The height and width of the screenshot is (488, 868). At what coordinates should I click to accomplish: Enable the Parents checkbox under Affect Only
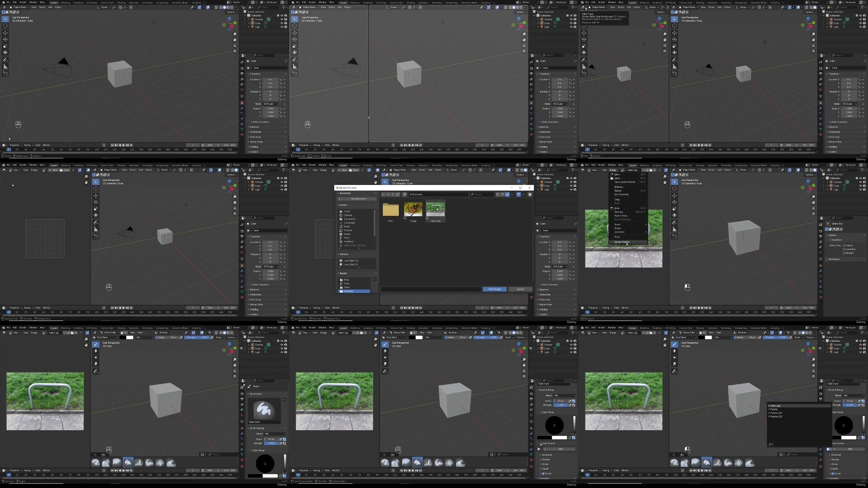click(844, 253)
